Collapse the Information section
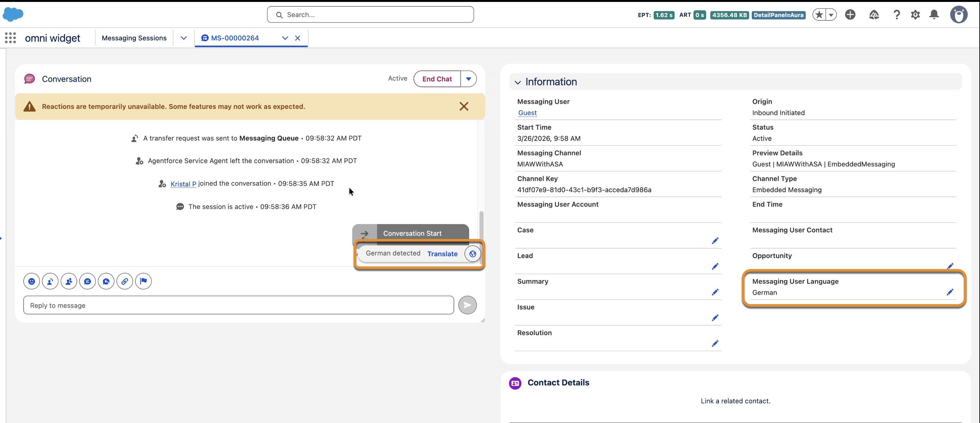Screen dimensions: 980x423 (517, 82)
